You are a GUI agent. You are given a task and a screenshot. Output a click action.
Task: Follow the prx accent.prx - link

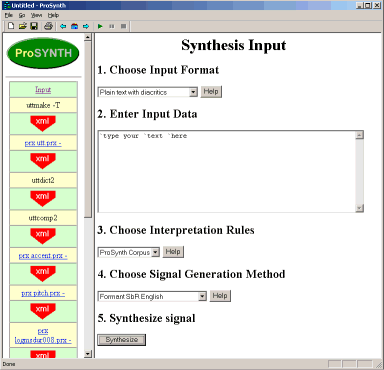43,256
